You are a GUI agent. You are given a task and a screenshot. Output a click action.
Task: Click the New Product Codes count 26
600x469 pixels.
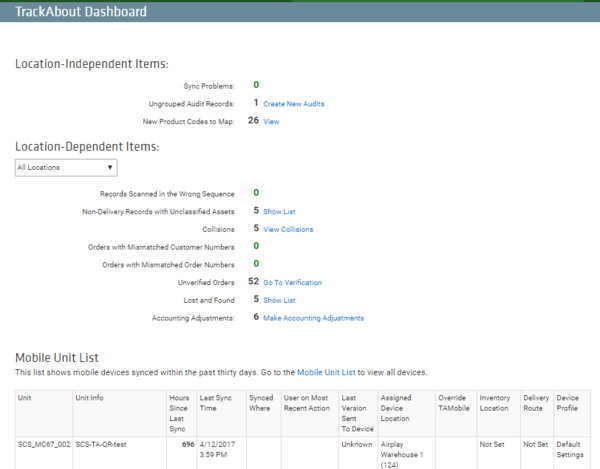coord(253,120)
